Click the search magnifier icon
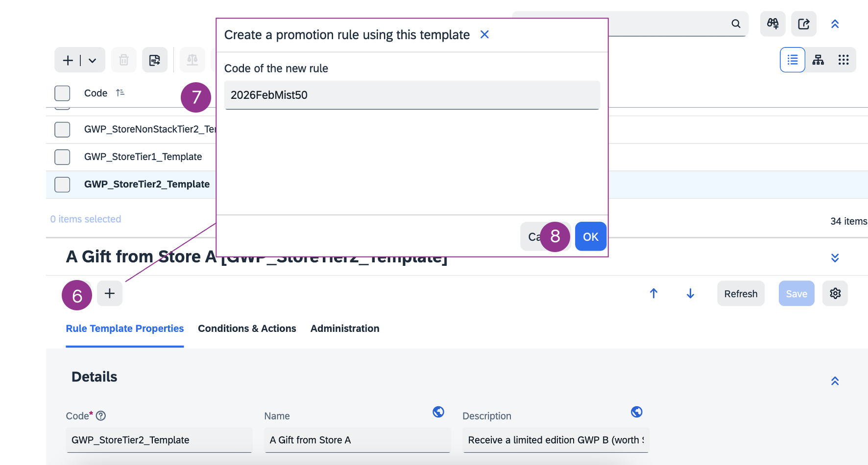Screen dimensions: 868x465 (x=736, y=23)
